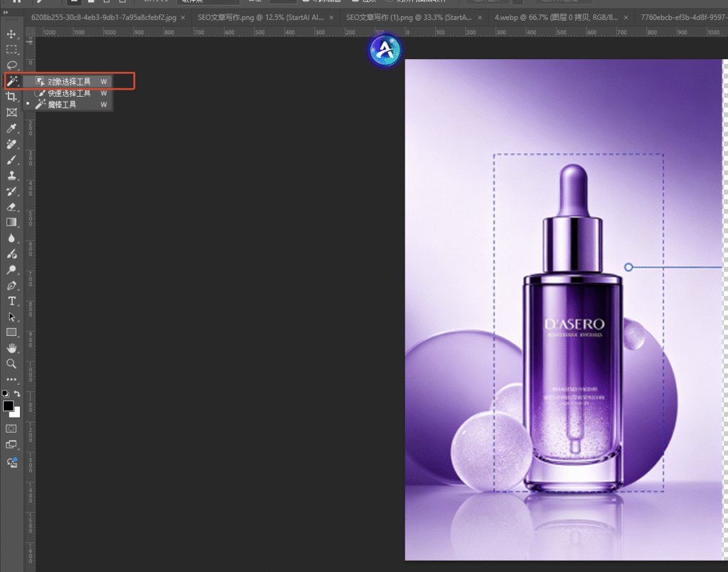Toggle Quick Mask mode
This screenshot has height=572, width=728.
click(11, 428)
